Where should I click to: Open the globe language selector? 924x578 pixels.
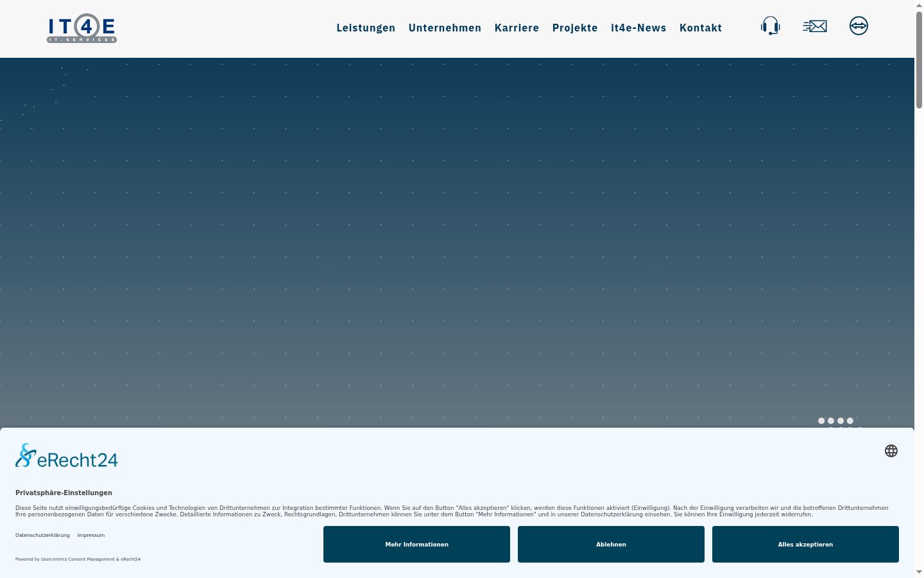891,451
